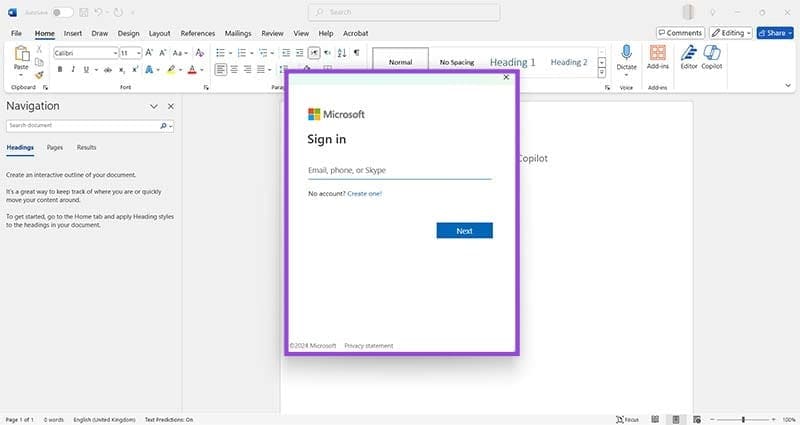
Task: Increase paragraph indent
Action: pyautogui.click(x=299, y=53)
